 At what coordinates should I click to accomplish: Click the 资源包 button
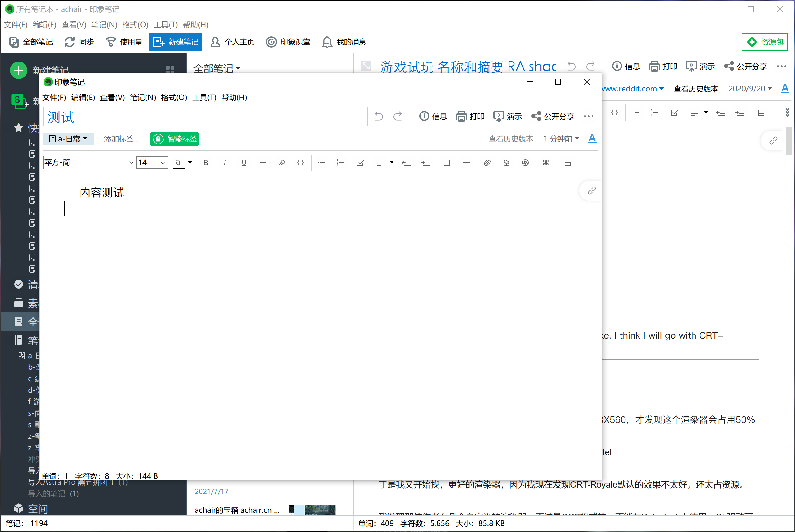tap(764, 42)
